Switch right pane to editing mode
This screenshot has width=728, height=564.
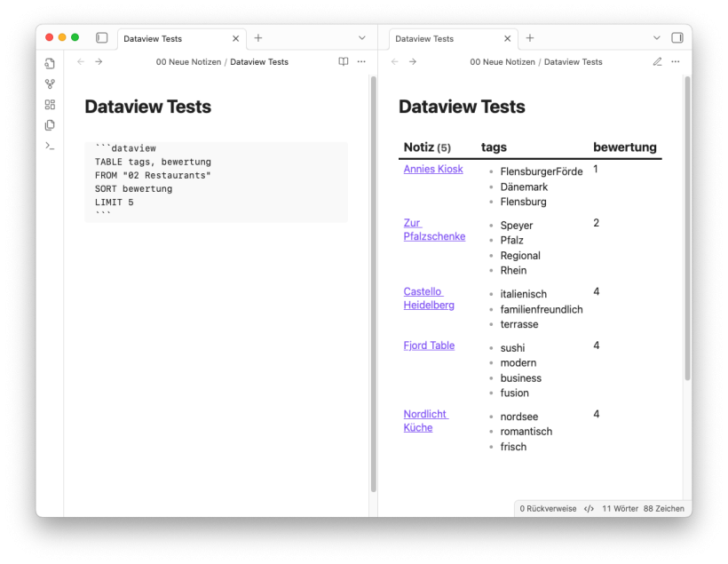click(x=657, y=62)
